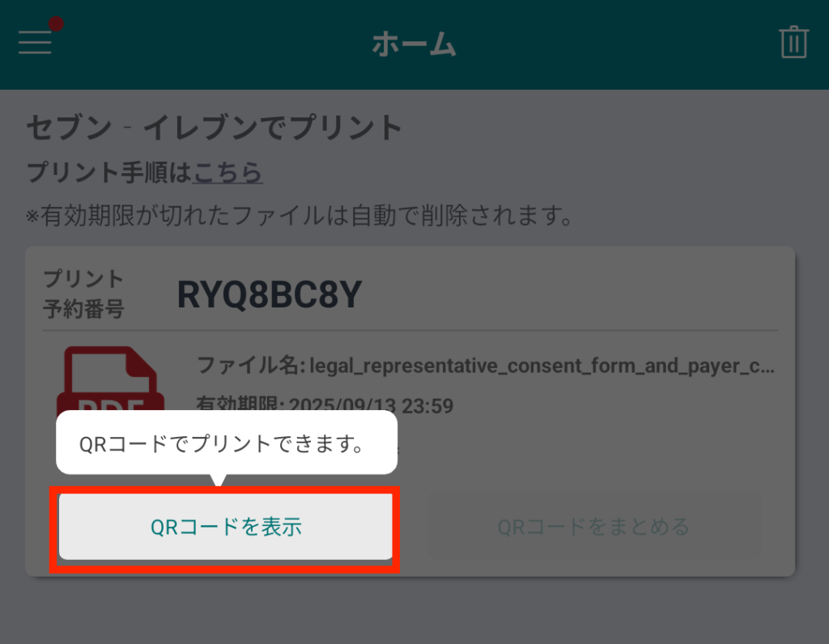This screenshot has width=829, height=644.
Task: Tap the ホーム header title
Action: click(414, 44)
